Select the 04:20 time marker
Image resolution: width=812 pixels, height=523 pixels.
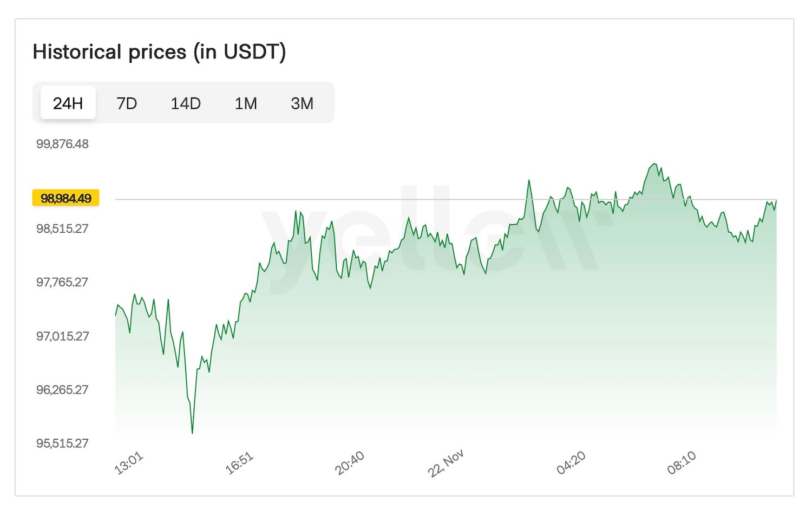[571, 462]
